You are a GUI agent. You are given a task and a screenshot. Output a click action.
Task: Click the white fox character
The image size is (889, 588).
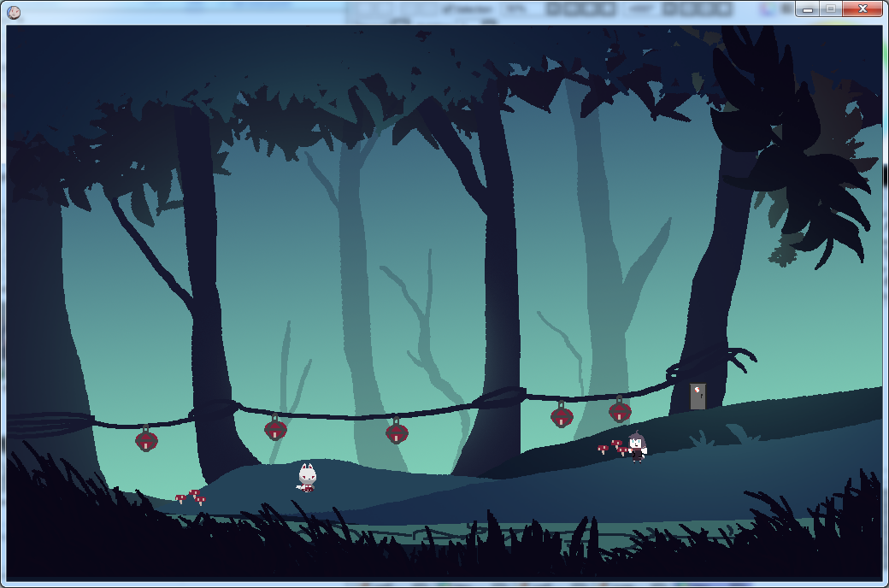pyautogui.click(x=307, y=478)
